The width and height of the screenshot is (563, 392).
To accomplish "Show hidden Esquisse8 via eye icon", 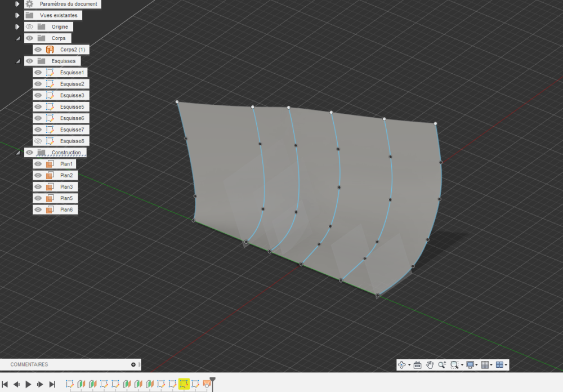I will [x=38, y=141].
